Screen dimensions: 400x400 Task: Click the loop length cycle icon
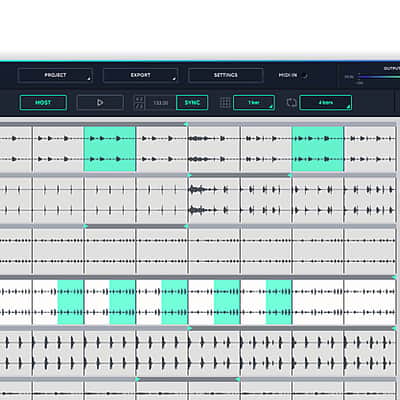pyautogui.click(x=292, y=103)
